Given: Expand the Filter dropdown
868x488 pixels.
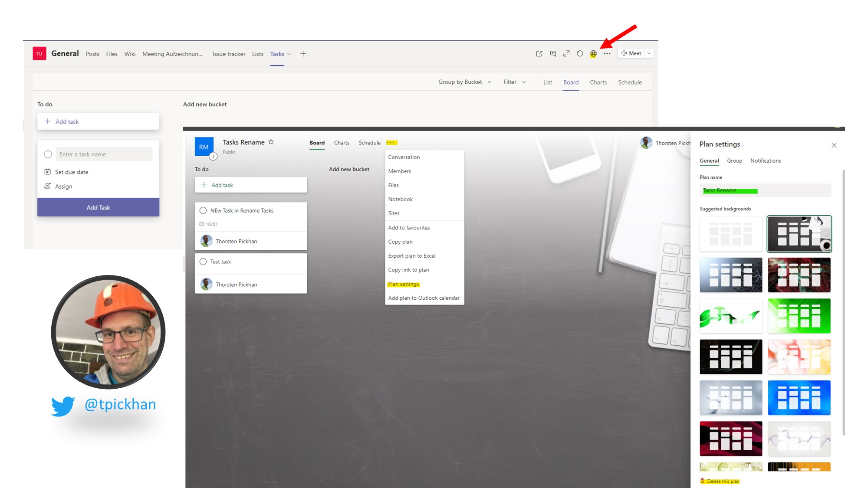Looking at the screenshot, I should (514, 82).
